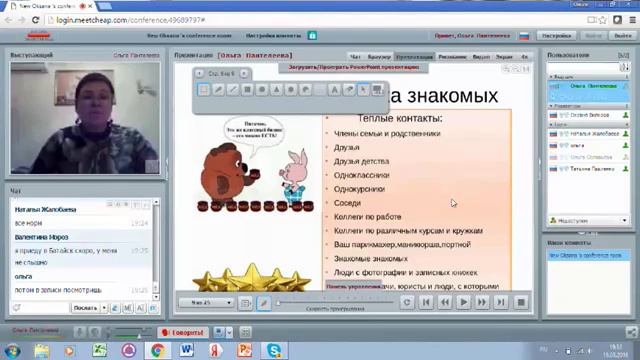Click the layout grid icon in bottom bar
640x360 pixels.
[x=245, y=333]
